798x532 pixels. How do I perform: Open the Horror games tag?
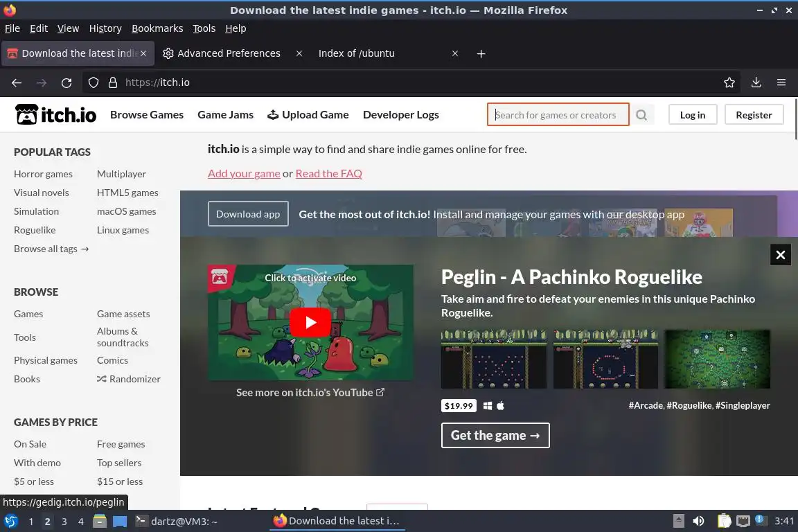(43, 174)
